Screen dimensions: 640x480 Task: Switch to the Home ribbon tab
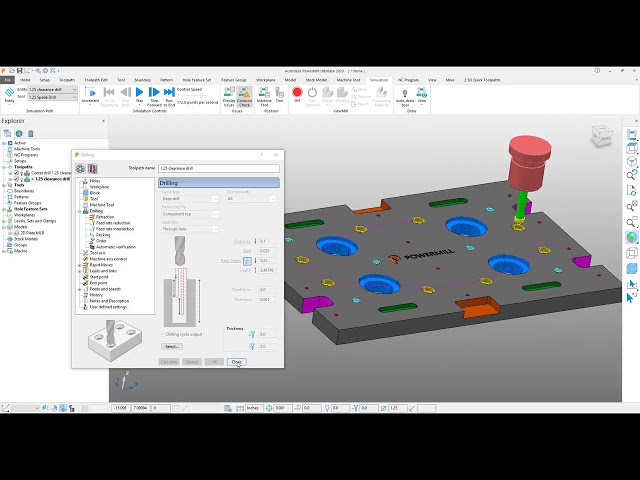pyautogui.click(x=25, y=80)
